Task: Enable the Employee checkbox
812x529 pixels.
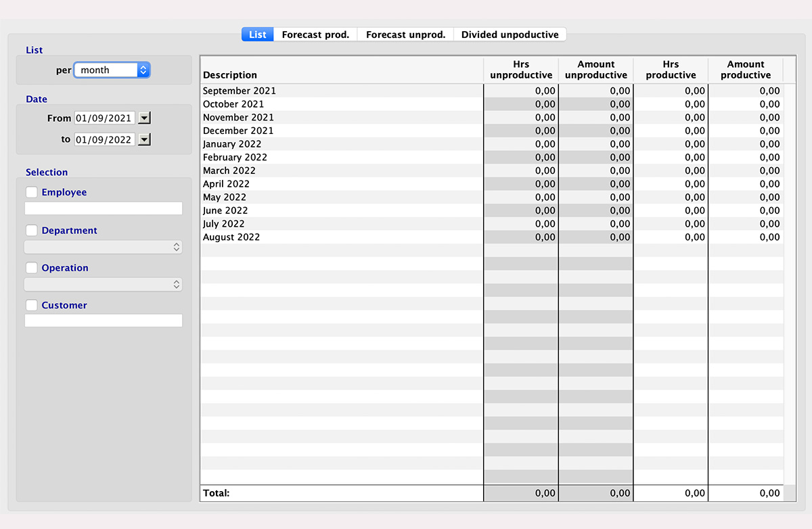Action: [x=31, y=192]
